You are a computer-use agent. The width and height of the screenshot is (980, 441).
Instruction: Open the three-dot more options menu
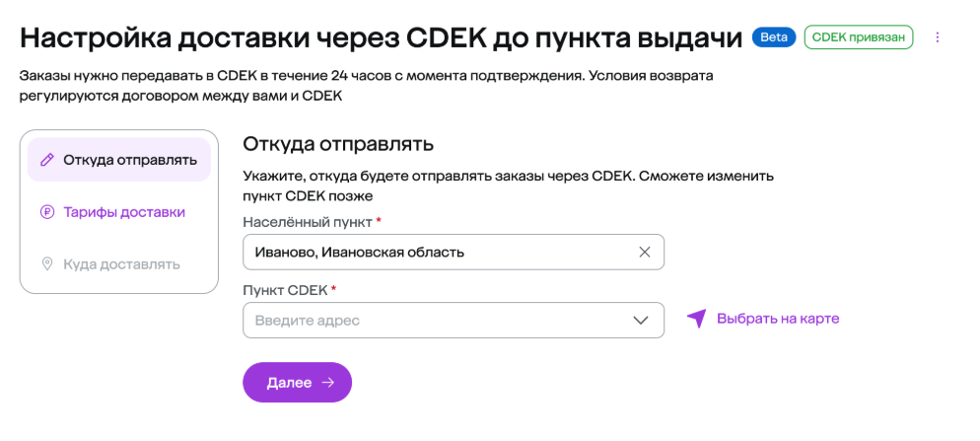tap(938, 37)
